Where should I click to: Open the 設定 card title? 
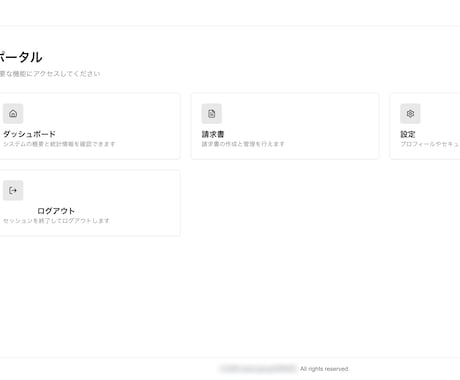click(408, 134)
